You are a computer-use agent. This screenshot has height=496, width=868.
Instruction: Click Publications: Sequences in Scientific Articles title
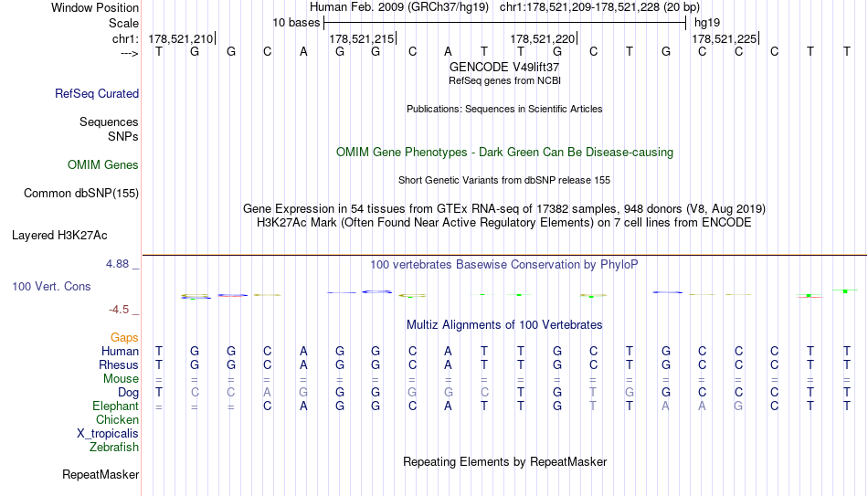coord(504,109)
